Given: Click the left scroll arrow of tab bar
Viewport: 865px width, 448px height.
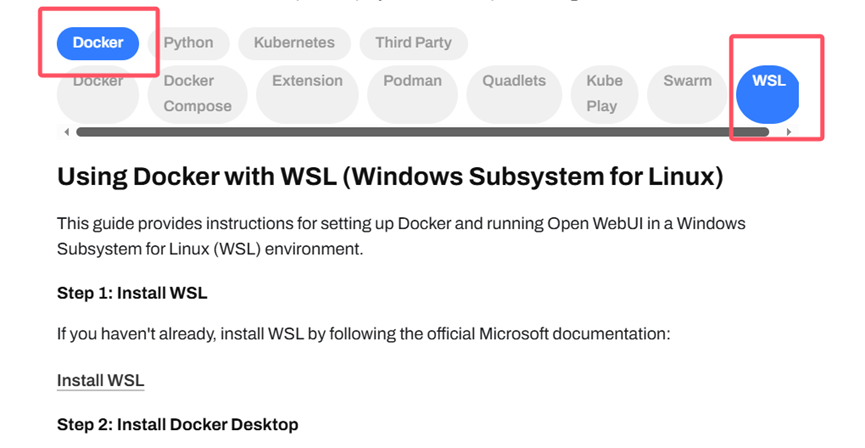Looking at the screenshot, I should pos(67,132).
